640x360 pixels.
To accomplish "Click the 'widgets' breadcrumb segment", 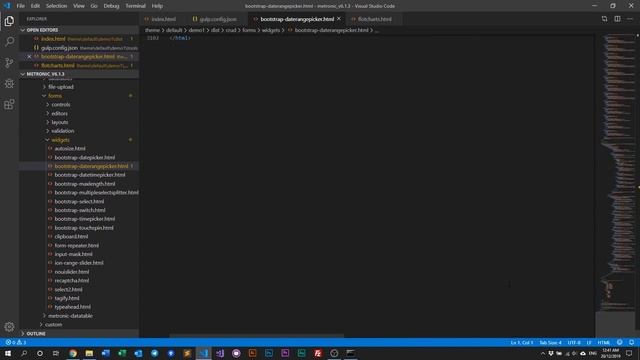I will (271, 30).
